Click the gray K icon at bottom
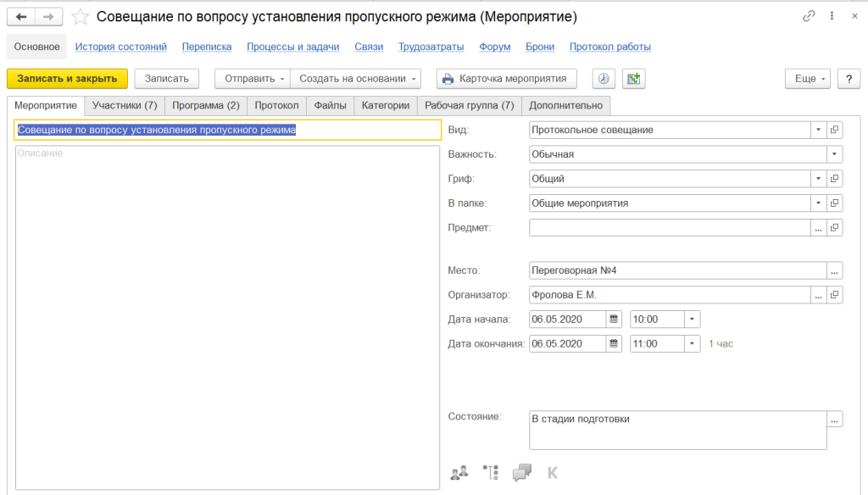 553,472
